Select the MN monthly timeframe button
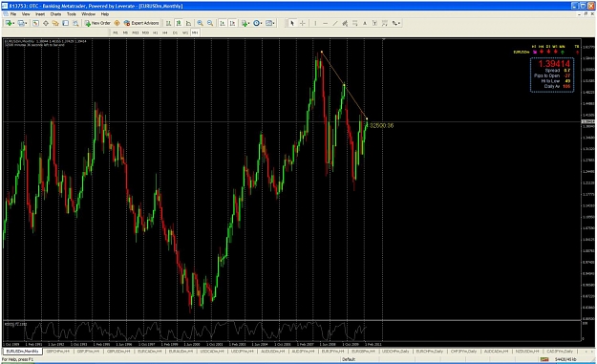597x364 pixels. coord(195,32)
